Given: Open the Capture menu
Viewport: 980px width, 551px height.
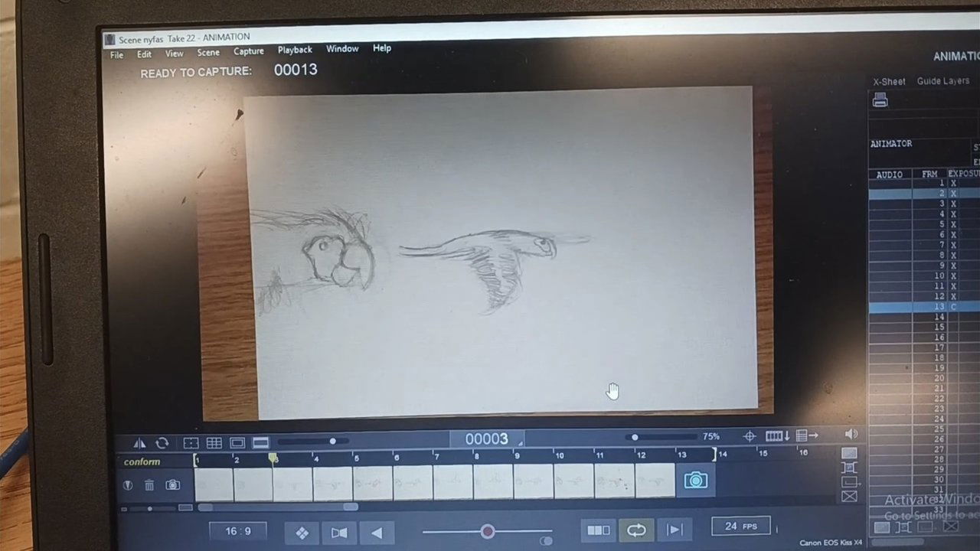Looking at the screenshot, I should pyautogui.click(x=248, y=51).
